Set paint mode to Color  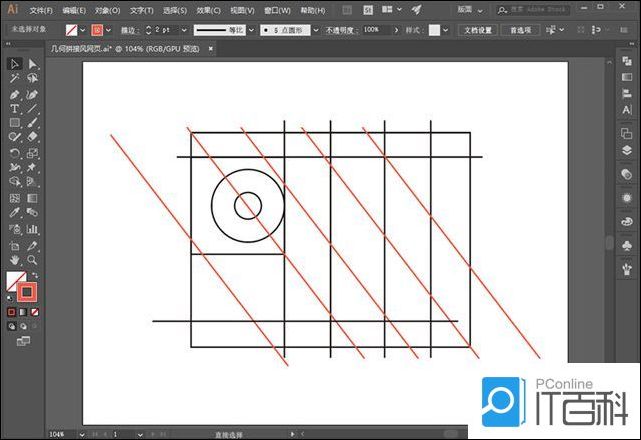coord(11,312)
